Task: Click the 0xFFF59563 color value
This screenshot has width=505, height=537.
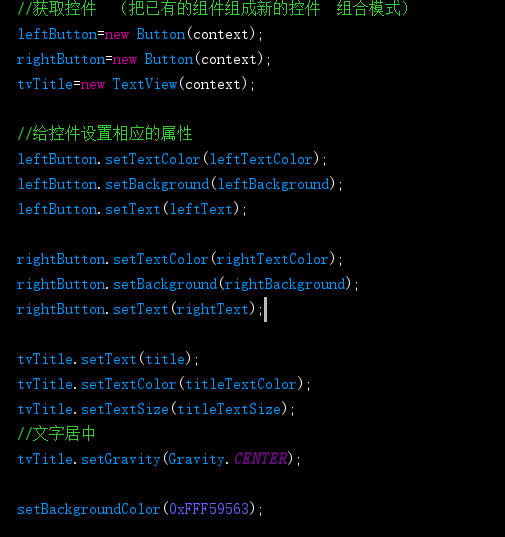Action: pos(209,509)
